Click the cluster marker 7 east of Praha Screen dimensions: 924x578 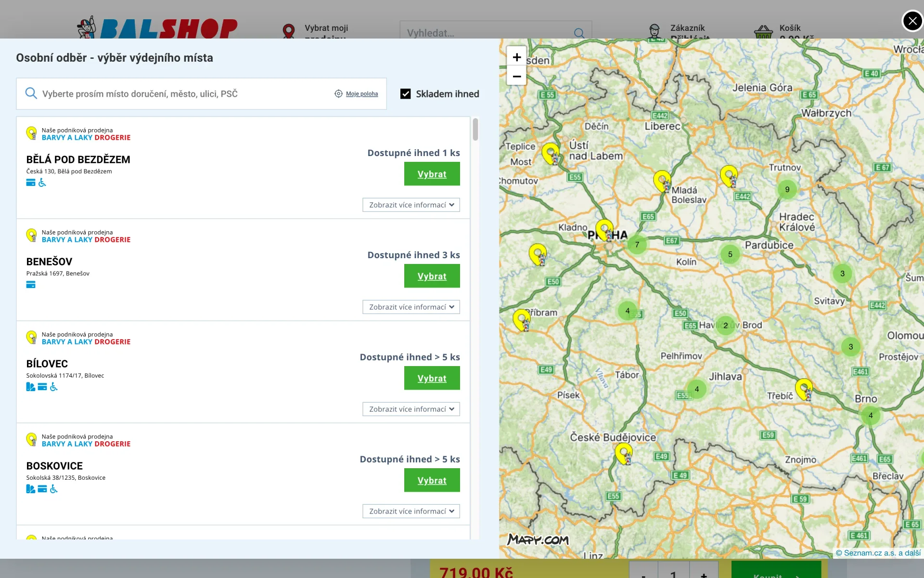pos(637,245)
